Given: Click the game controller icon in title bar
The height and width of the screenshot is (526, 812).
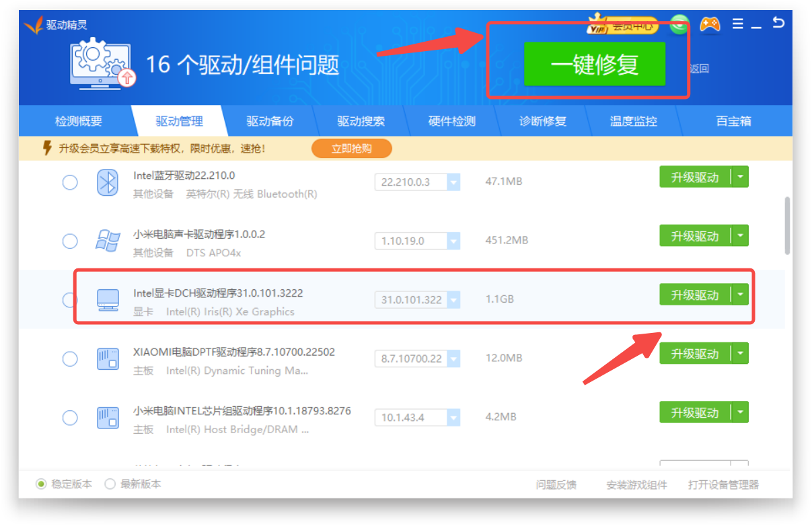Looking at the screenshot, I should [709, 24].
